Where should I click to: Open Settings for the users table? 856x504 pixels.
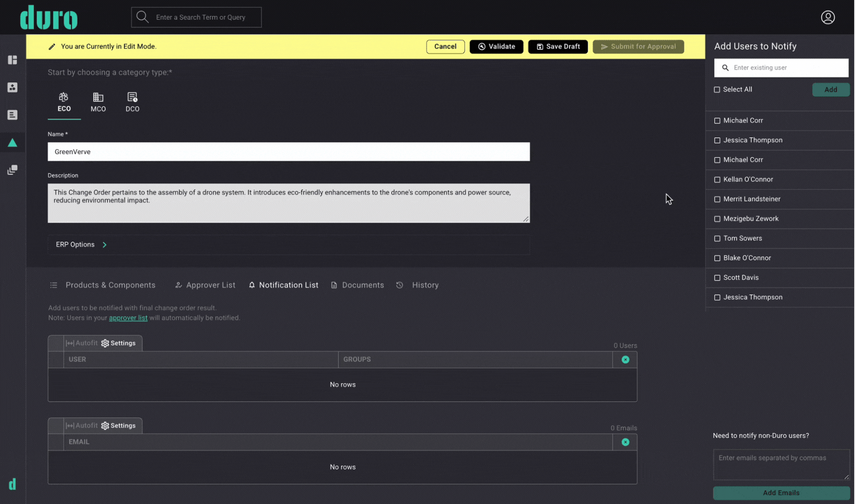tap(119, 343)
